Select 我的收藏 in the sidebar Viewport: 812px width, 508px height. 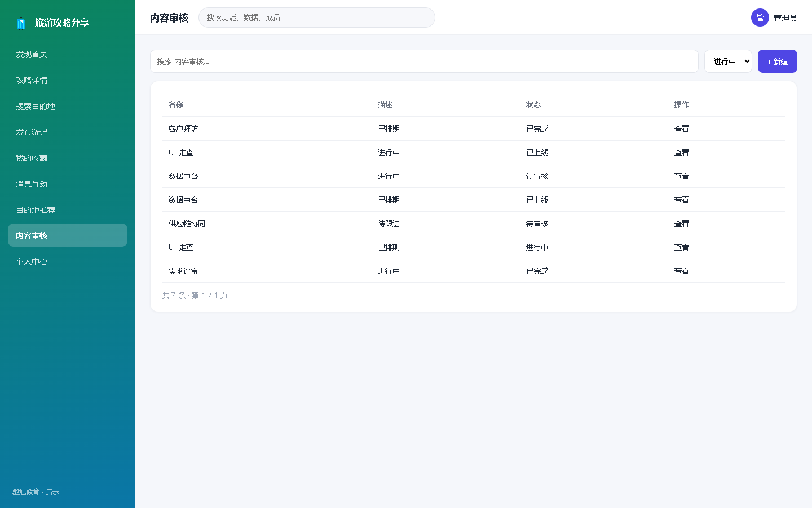[x=68, y=158]
